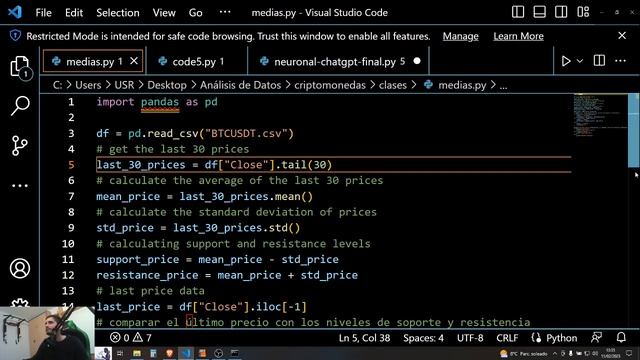Change encoding via UTF-8 indicator
This screenshot has width=640, height=360.
470,338
